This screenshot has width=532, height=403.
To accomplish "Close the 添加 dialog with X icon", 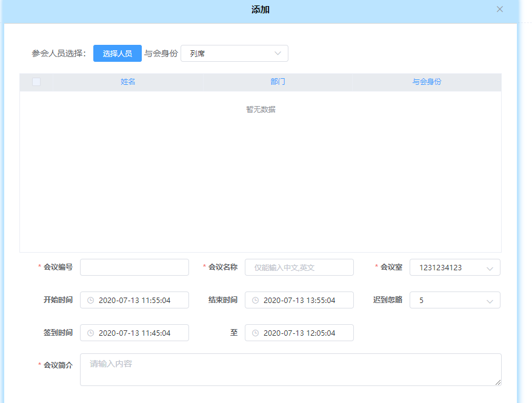I will coord(500,9).
